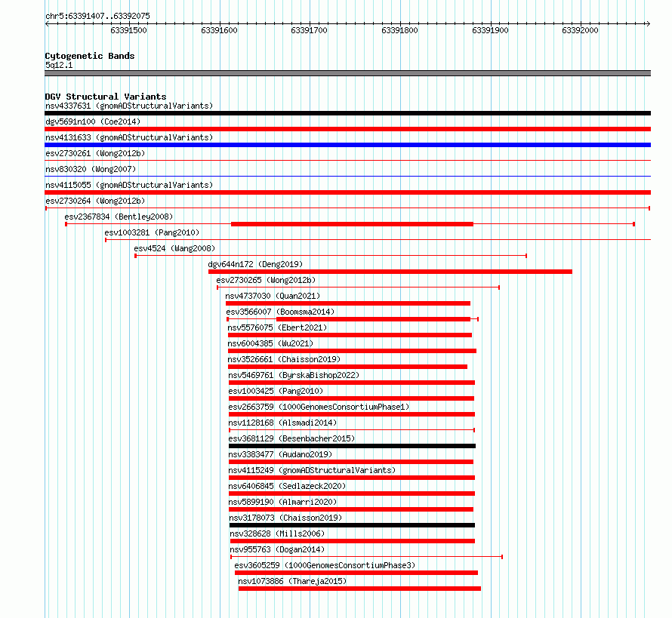Viewport: 672px width, 618px height.
Task: Select the dgv644n172 (Deng2019) label
Action: pyautogui.click(x=255, y=264)
